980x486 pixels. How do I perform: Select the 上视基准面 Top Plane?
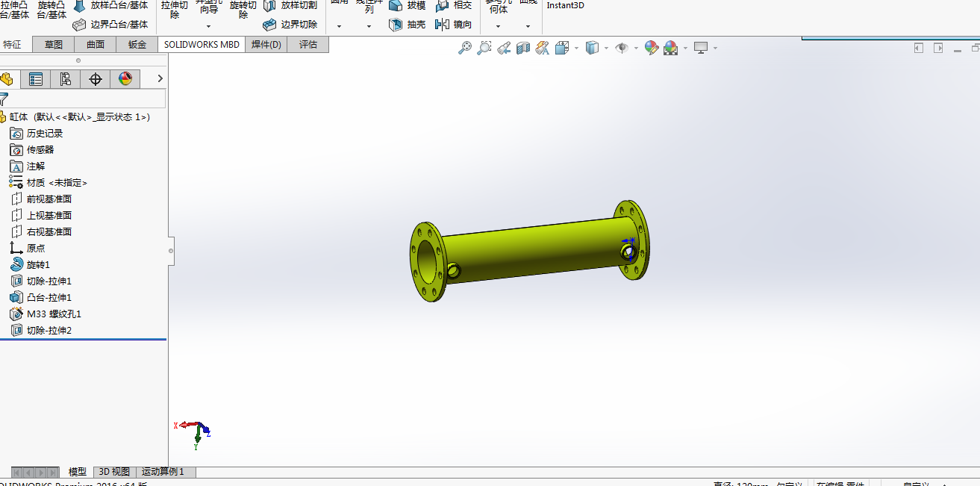click(x=41, y=216)
